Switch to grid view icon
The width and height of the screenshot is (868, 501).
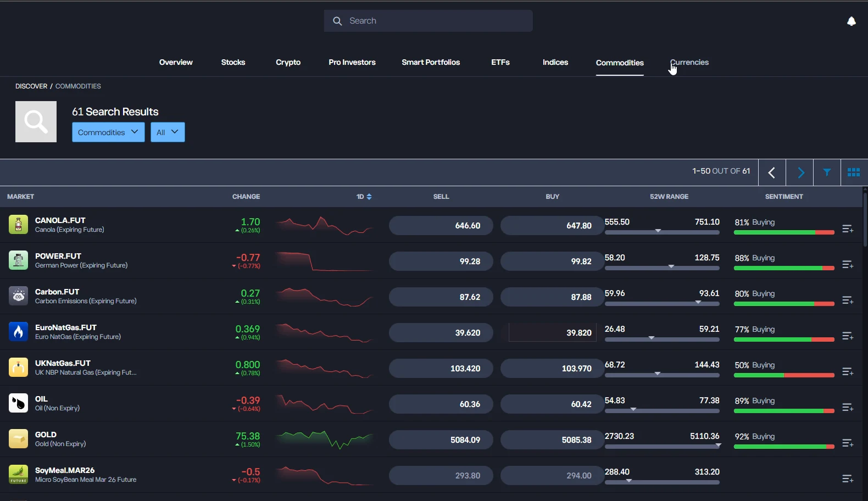(x=854, y=172)
